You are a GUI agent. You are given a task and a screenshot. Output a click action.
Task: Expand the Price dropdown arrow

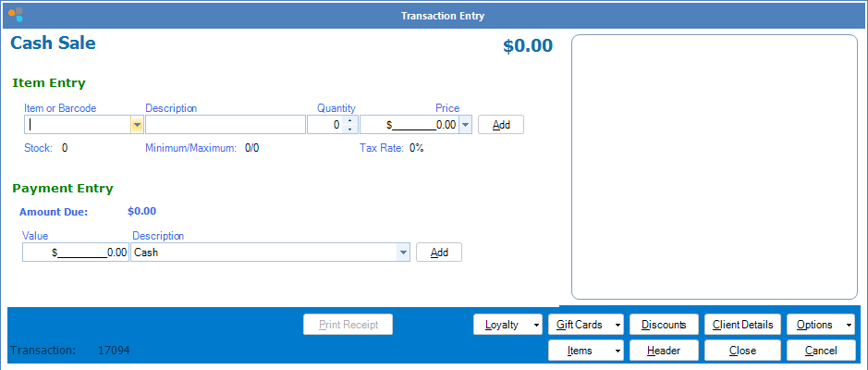point(465,125)
